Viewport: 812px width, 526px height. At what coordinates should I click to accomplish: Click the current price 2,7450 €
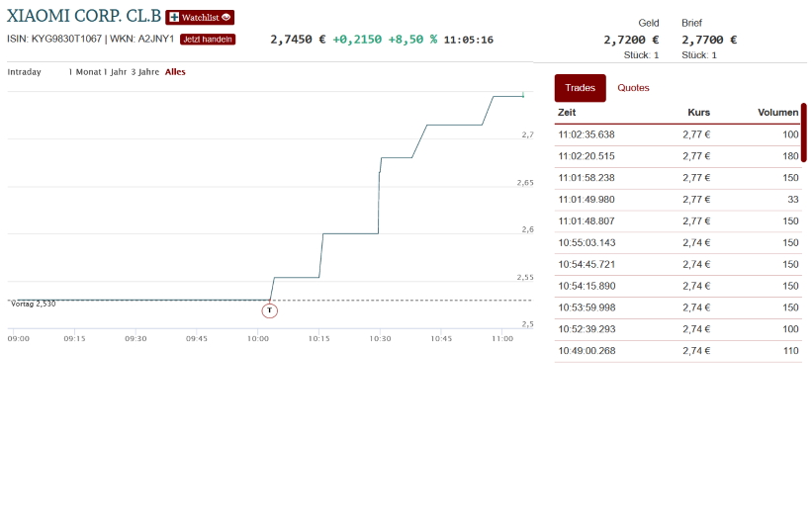298,40
